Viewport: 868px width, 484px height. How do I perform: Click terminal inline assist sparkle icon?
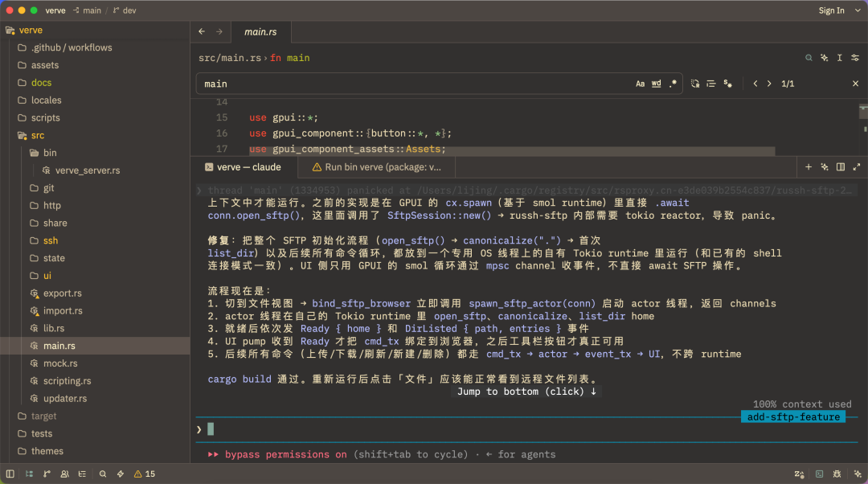pyautogui.click(x=825, y=166)
